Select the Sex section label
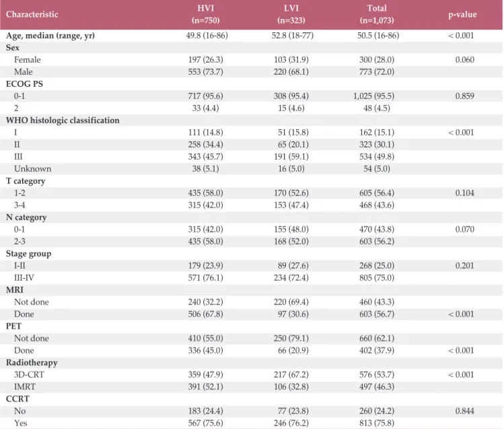504x429 pixels. (x=13, y=48)
